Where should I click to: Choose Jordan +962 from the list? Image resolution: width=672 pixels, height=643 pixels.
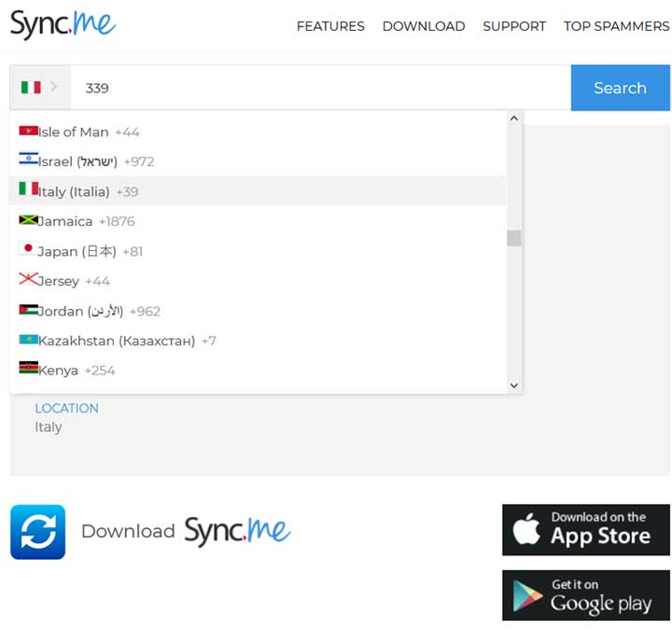pyautogui.click(x=258, y=311)
